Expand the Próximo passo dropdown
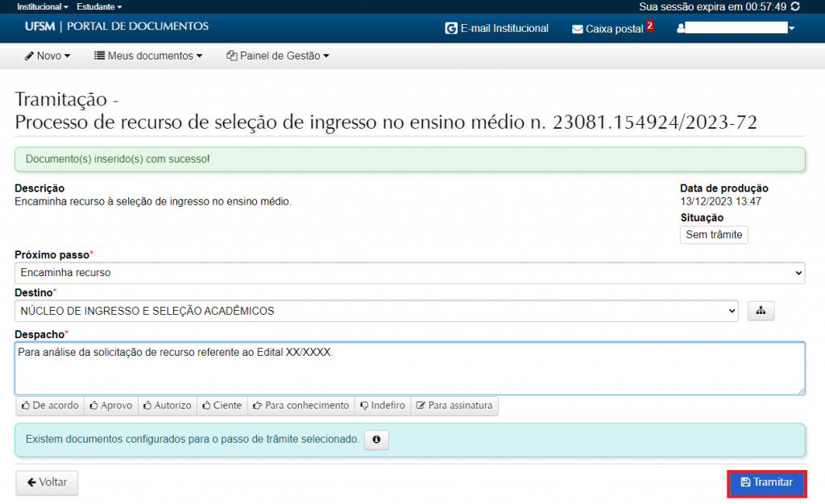The height and width of the screenshot is (504, 825). coord(409,273)
